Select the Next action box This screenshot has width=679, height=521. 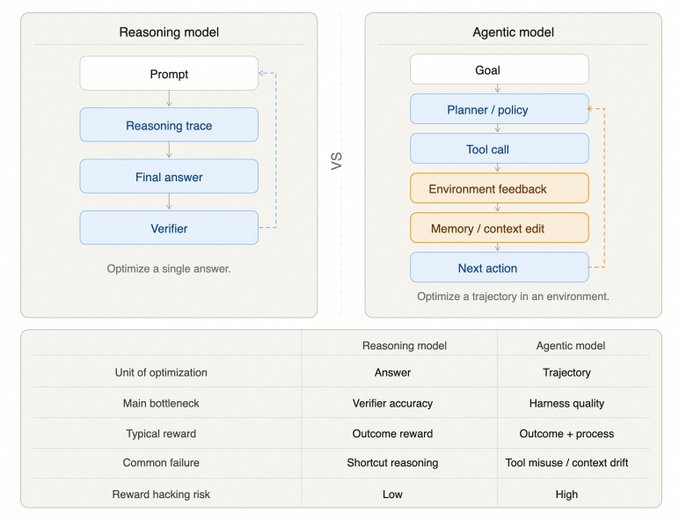[x=499, y=268]
